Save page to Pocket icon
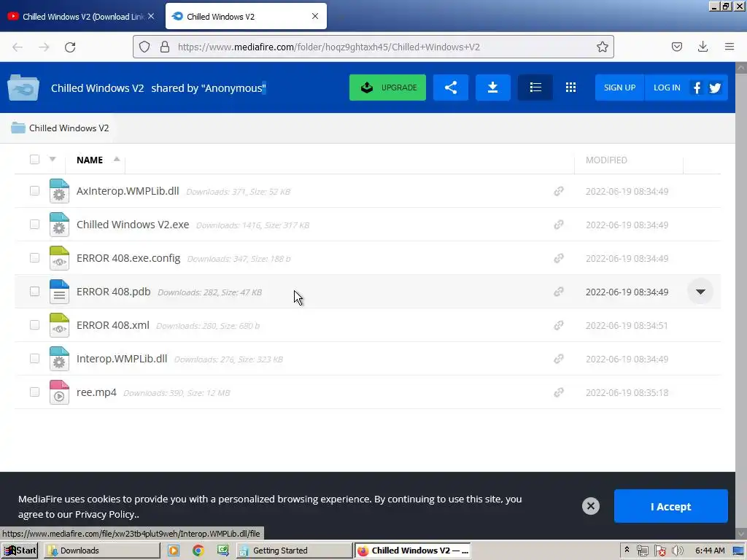The height and width of the screenshot is (560, 747). point(676,47)
